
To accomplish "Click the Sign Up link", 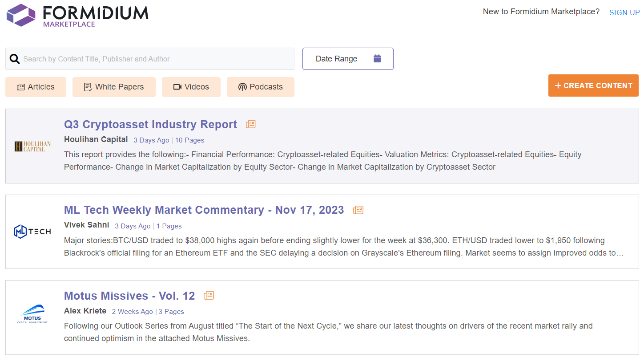I will [x=624, y=12].
